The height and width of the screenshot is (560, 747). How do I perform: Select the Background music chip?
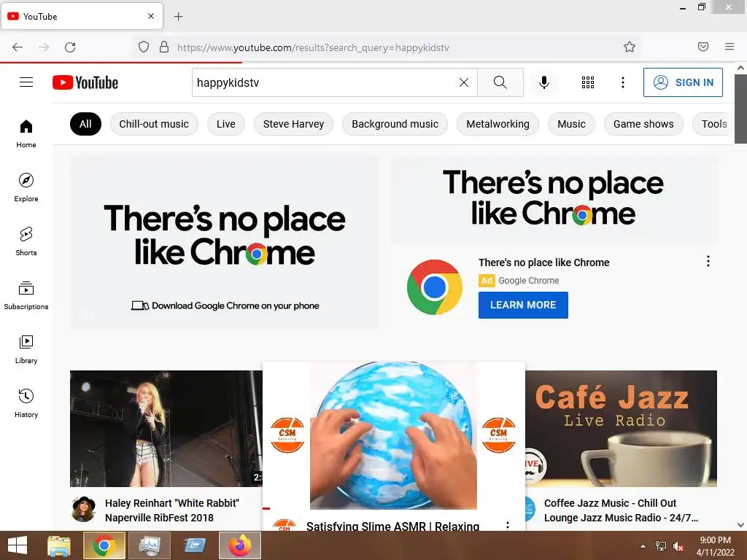tap(395, 124)
